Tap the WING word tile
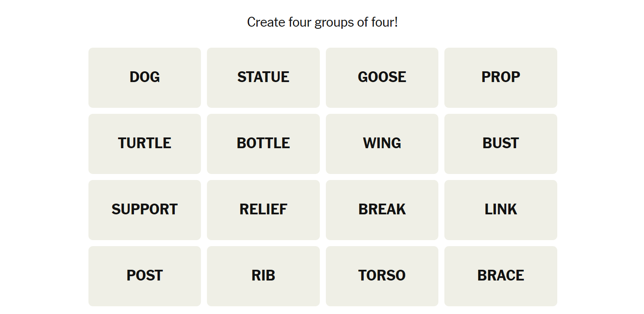This screenshot has height=314, width=644. click(382, 143)
